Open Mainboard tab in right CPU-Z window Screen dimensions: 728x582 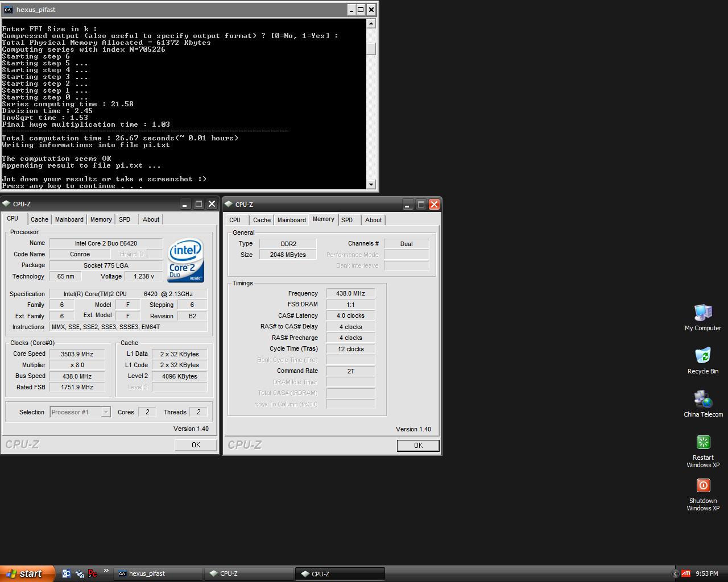(x=291, y=220)
